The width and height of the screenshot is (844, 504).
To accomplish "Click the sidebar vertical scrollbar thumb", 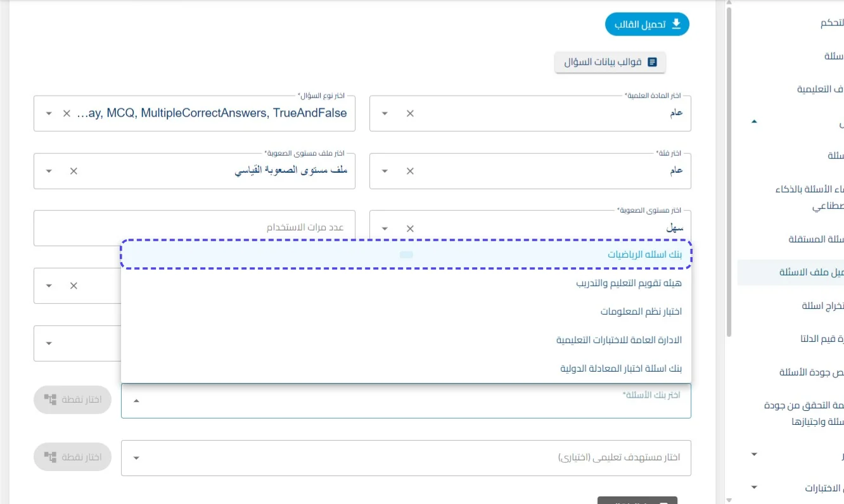I will click(729, 171).
